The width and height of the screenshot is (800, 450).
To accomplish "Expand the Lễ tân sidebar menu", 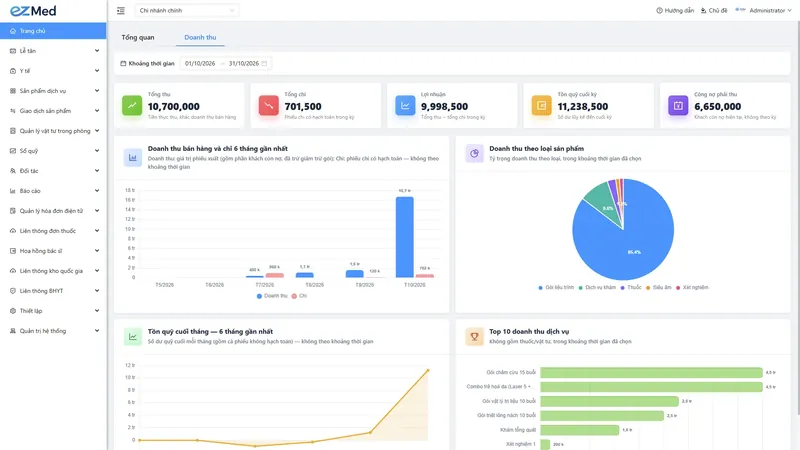I will tap(54, 51).
